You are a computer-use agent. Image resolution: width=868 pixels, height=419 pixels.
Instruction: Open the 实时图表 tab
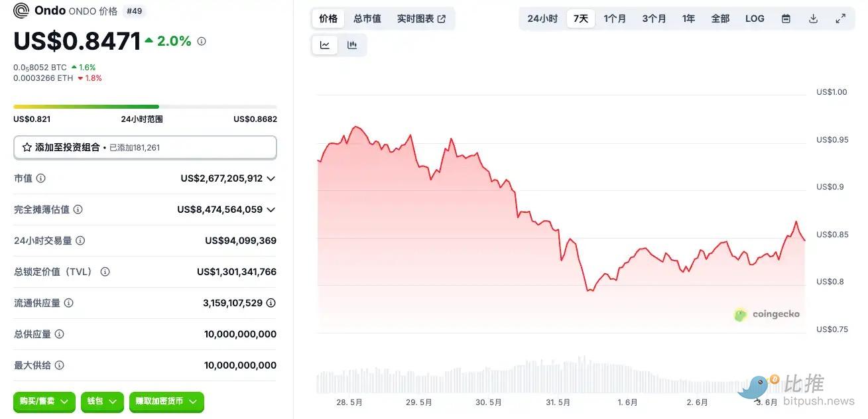421,19
